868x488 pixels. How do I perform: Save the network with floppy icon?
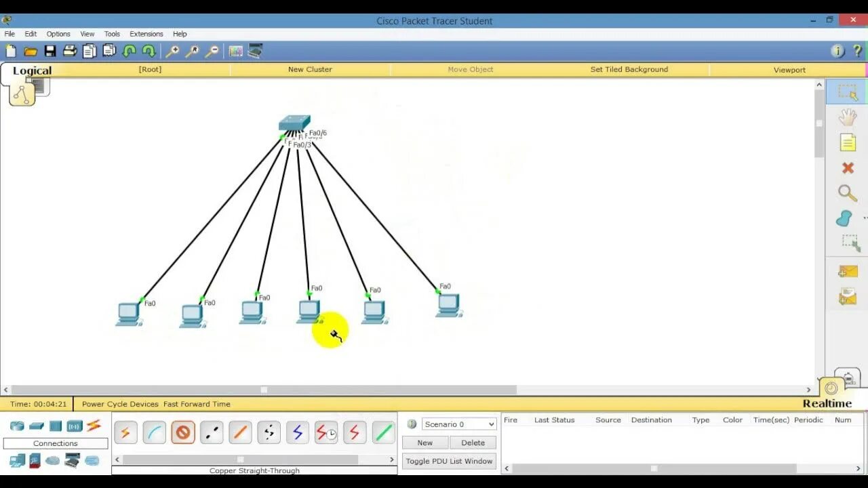[x=50, y=51]
